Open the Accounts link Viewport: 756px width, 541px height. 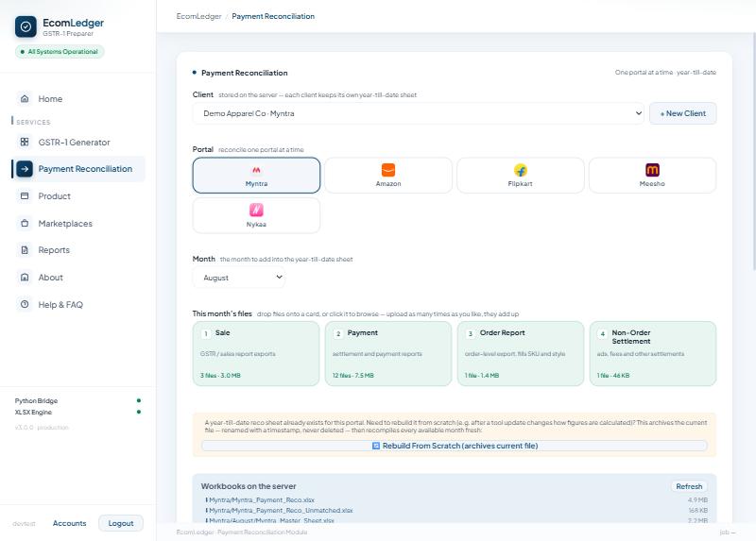point(69,523)
